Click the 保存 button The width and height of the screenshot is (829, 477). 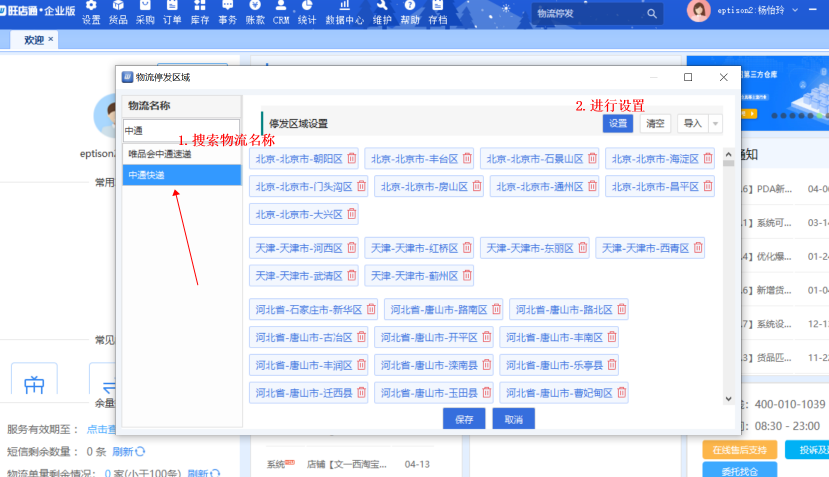463,419
